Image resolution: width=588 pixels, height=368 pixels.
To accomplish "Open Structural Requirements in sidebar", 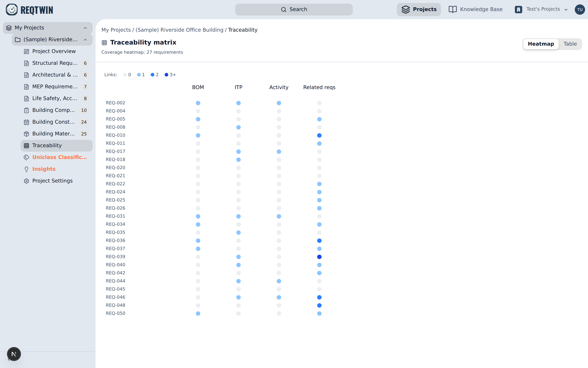I will point(56,63).
